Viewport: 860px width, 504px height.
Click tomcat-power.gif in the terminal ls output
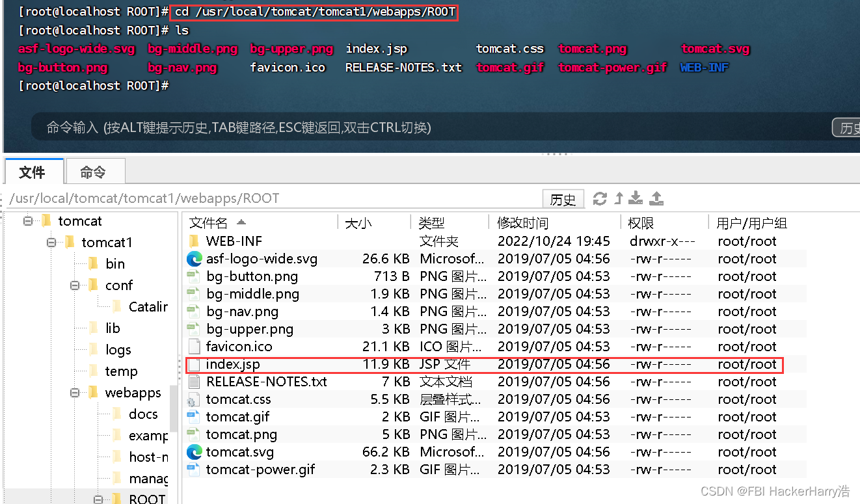[x=613, y=67]
